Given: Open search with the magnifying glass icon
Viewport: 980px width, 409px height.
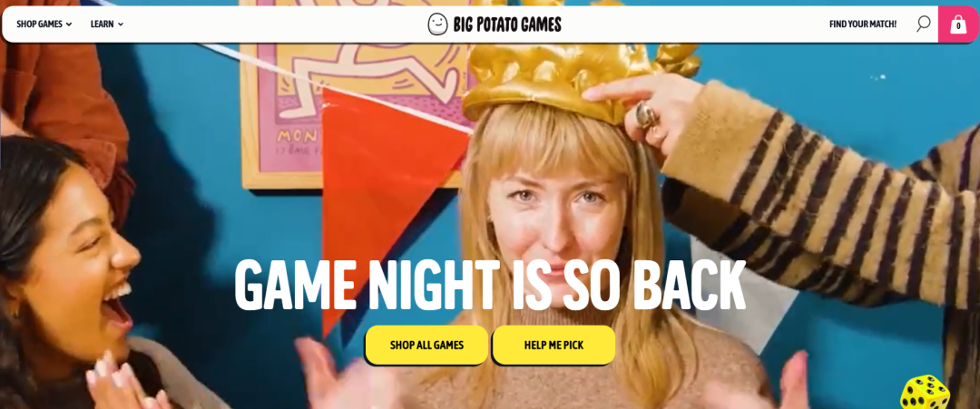Looking at the screenshot, I should tap(923, 24).
